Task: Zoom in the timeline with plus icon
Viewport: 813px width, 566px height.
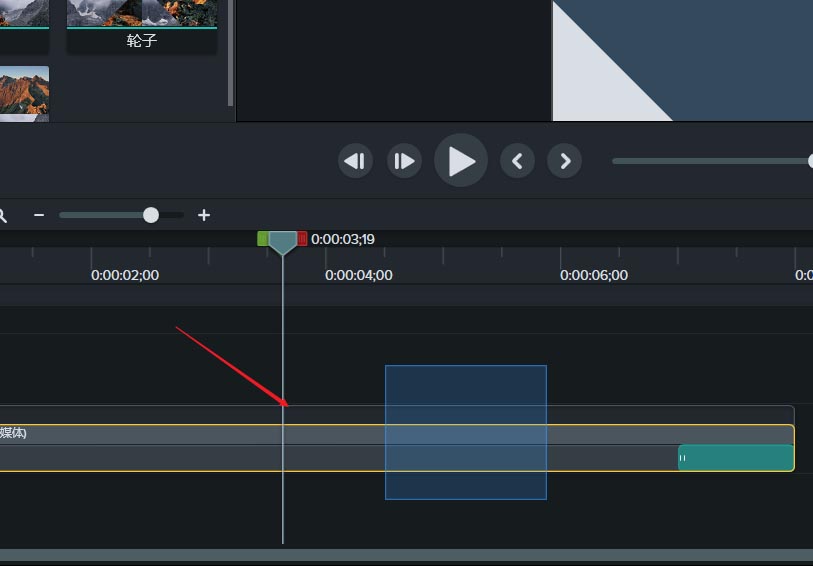Action: point(204,215)
